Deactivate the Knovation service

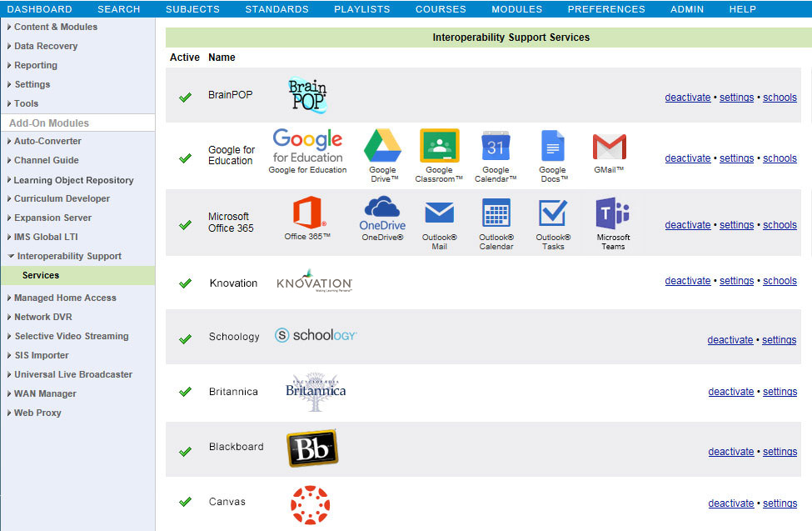tap(688, 281)
